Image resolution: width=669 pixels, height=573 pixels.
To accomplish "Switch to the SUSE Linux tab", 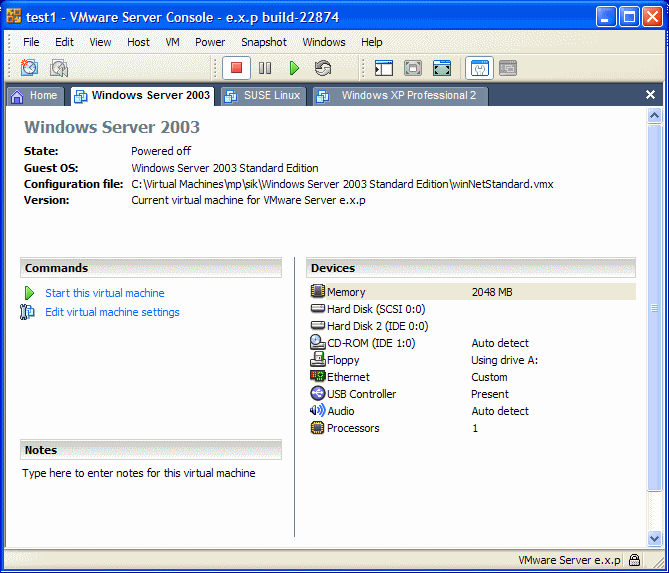I will tap(264, 96).
